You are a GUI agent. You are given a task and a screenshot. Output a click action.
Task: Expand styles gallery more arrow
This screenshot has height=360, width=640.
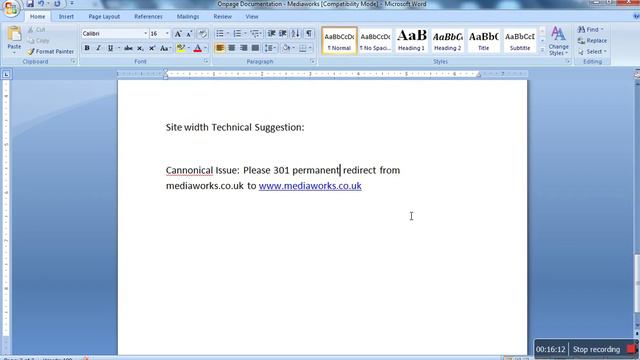click(542, 50)
